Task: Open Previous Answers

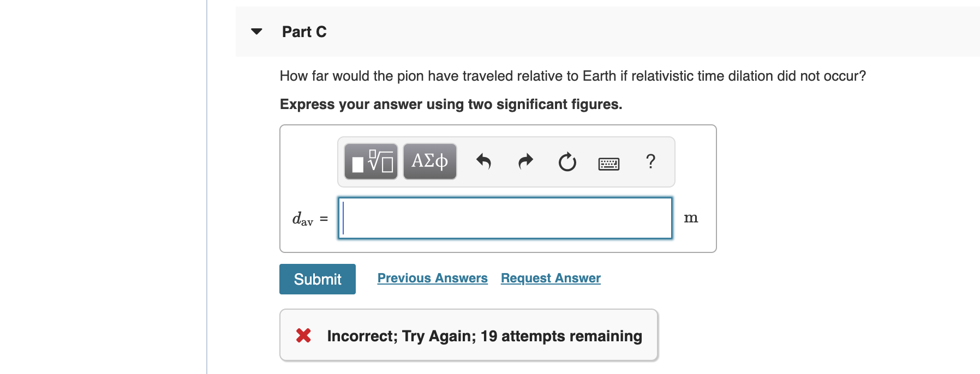Action: click(432, 278)
